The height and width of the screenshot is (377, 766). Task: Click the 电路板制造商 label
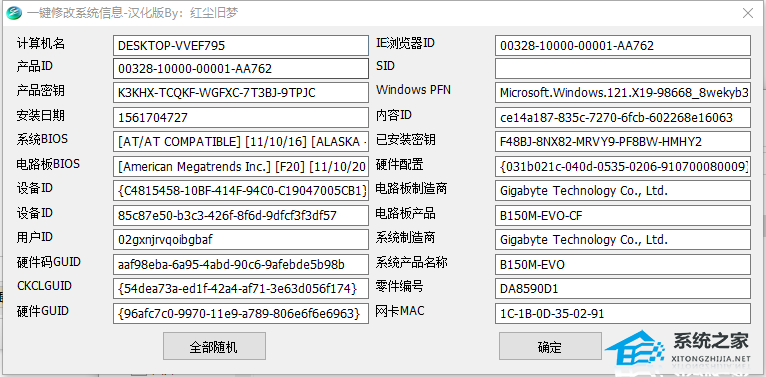[x=411, y=188]
